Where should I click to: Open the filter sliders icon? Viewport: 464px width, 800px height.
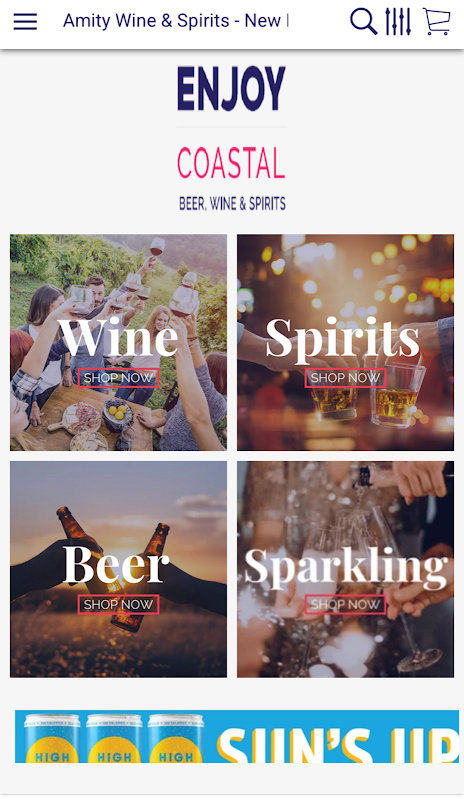point(398,21)
